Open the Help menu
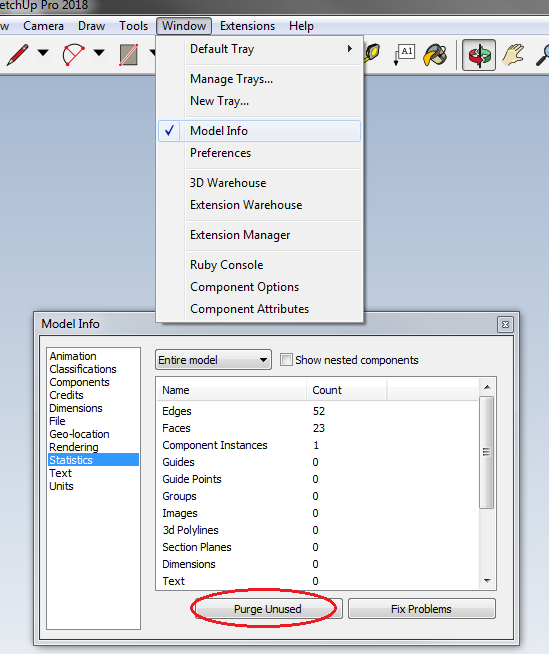Viewport: 549px width, 654px height. pyautogui.click(x=301, y=26)
